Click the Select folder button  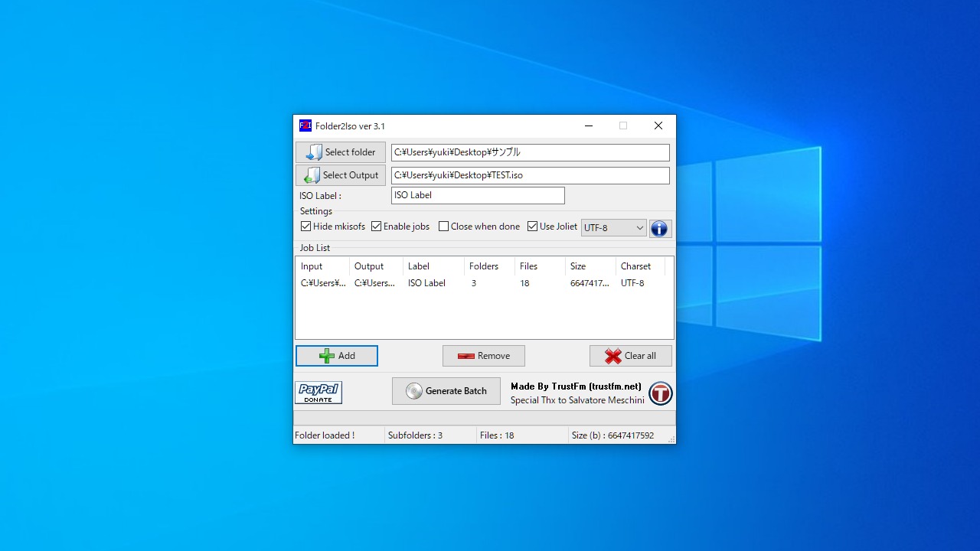coord(341,152)
